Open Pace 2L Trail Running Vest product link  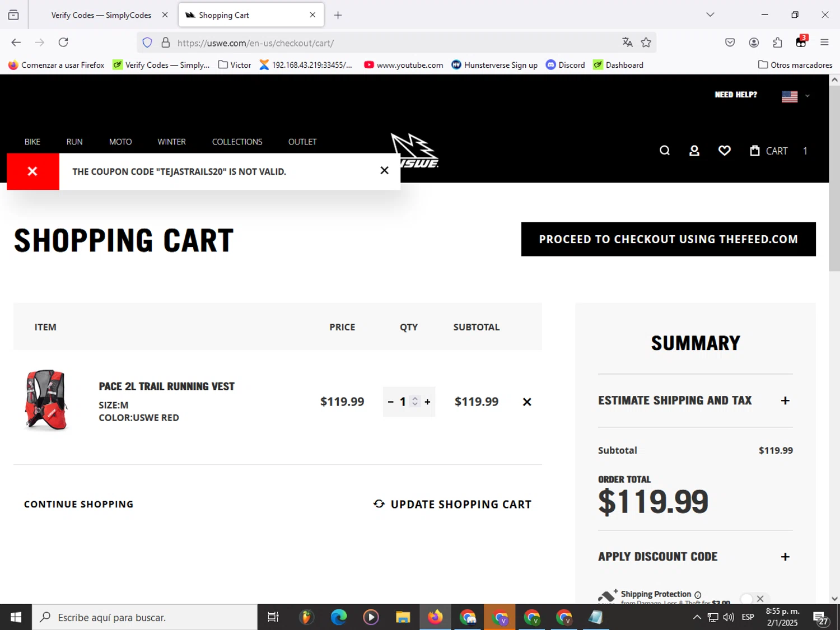(166, 386)
